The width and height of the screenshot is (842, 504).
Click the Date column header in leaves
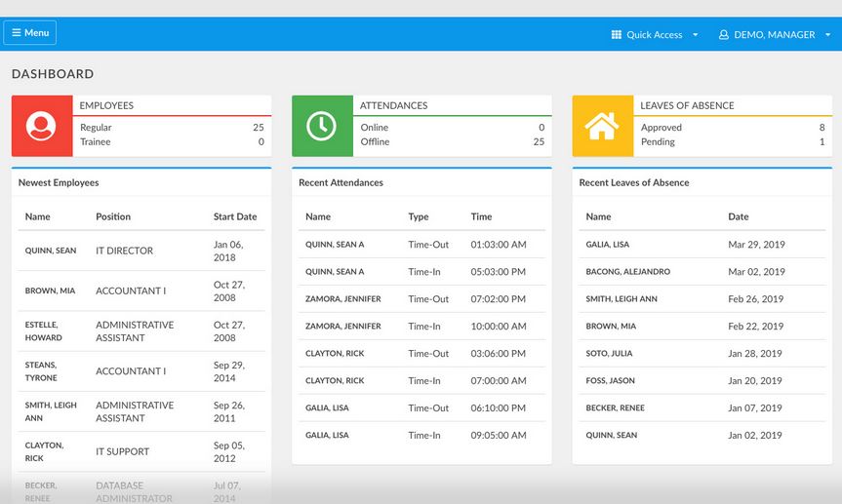point(738,216)
